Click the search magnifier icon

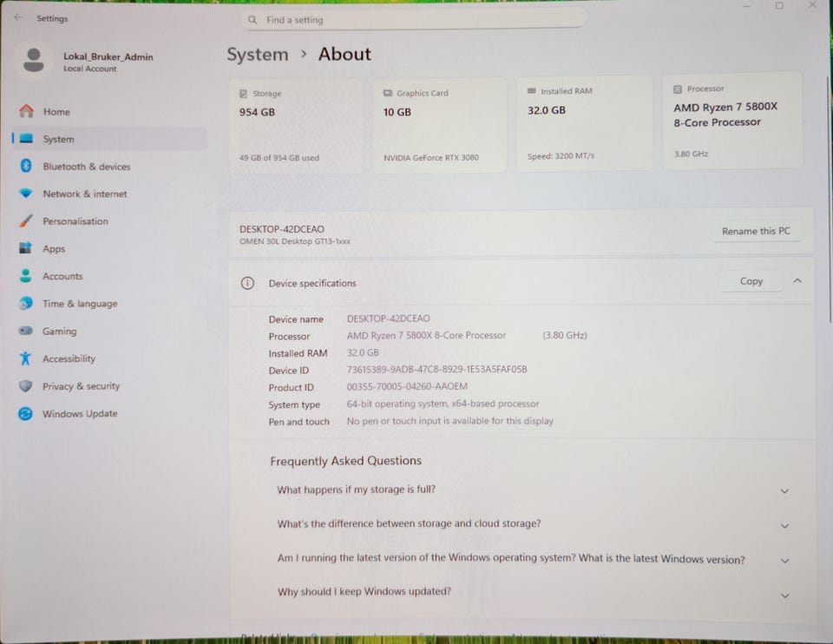[253, 20]
